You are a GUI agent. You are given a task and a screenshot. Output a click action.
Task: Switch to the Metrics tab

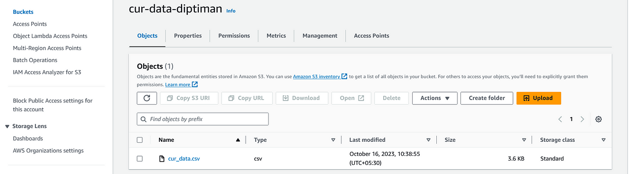276,36
